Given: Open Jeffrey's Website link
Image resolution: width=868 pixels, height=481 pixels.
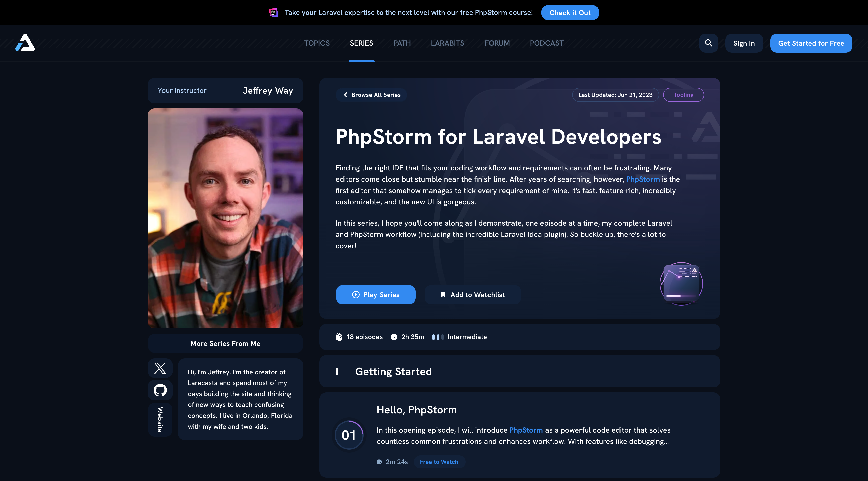Looking at the screenshot, I should click(x=160, y=419).
